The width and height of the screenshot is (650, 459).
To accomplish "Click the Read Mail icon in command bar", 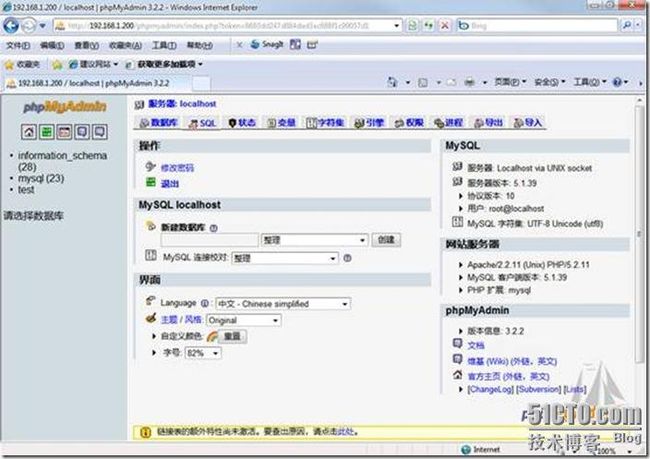I will [451, 83].
